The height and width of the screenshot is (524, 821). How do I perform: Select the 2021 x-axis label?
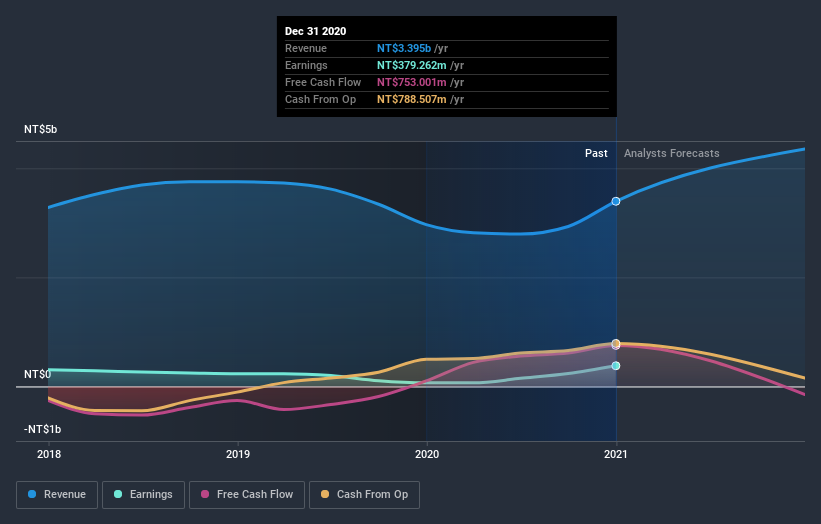616,454
